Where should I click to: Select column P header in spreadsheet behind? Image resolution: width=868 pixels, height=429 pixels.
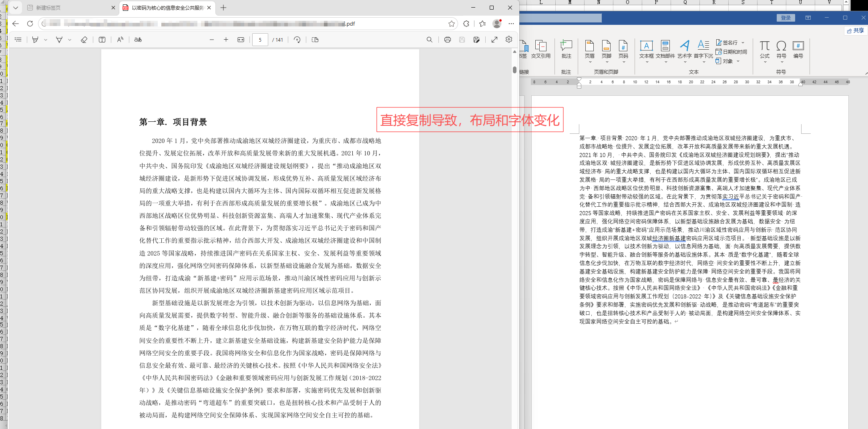point(656,2)
